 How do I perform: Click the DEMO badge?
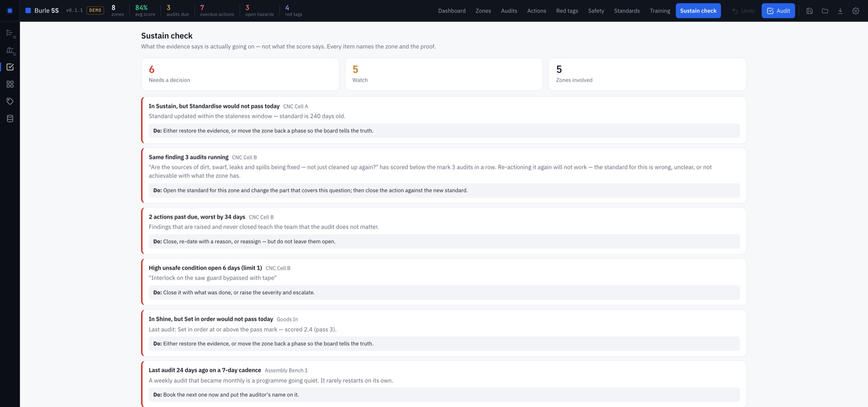point(95,10)
